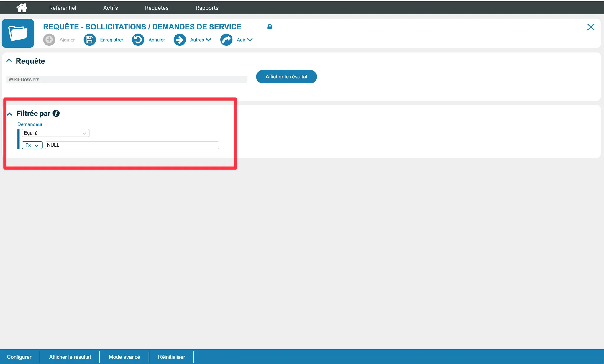Open the Actifs menu
Viewport: 604px width, 364px height.
pyautogui.click(x=111, y=8)
